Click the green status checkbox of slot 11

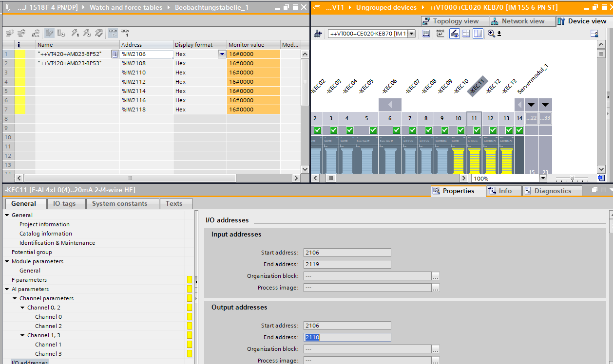pos(477,130)
